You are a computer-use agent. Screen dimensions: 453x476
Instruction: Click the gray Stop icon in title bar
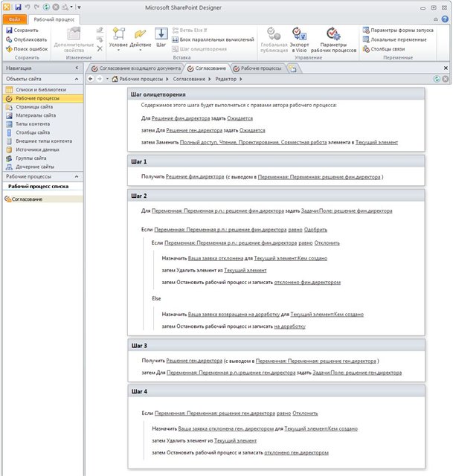tap(56, 7)
